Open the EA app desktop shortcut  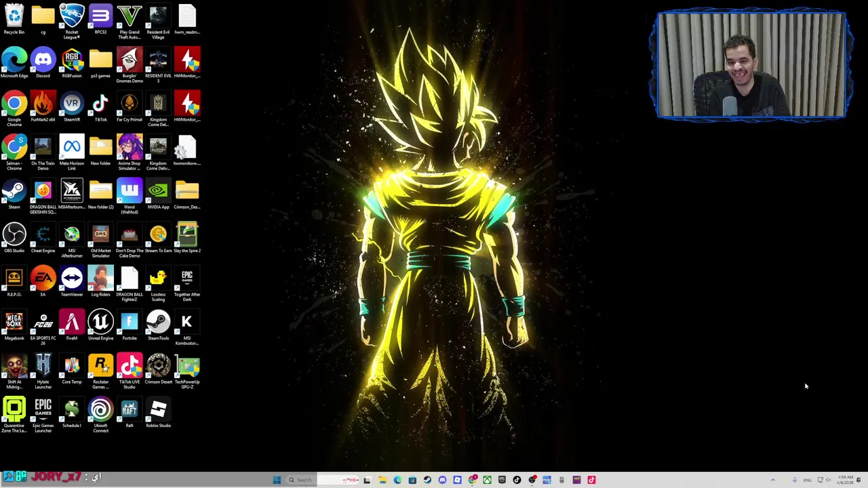[x=43, y=282]
